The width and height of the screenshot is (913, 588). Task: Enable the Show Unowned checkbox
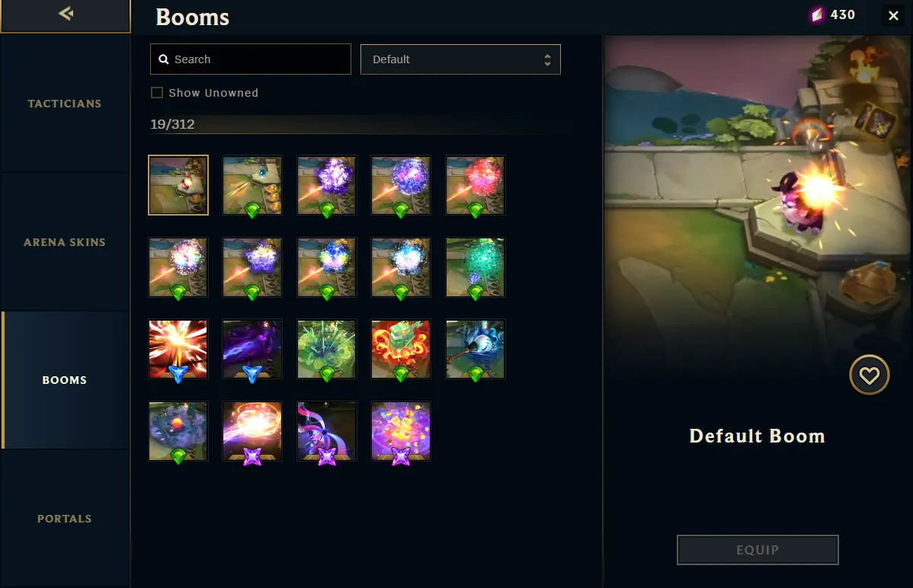157,93
